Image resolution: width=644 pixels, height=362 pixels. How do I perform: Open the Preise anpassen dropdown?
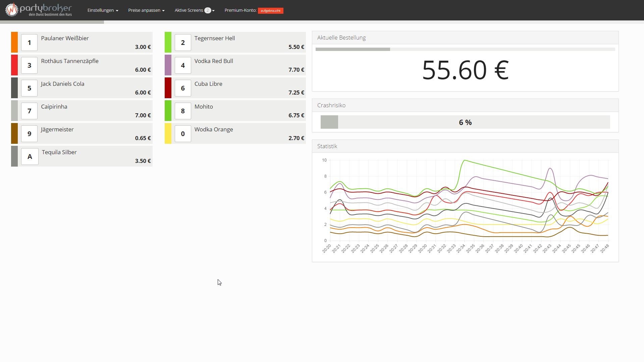pyautogui.click(x=146, y=10)
